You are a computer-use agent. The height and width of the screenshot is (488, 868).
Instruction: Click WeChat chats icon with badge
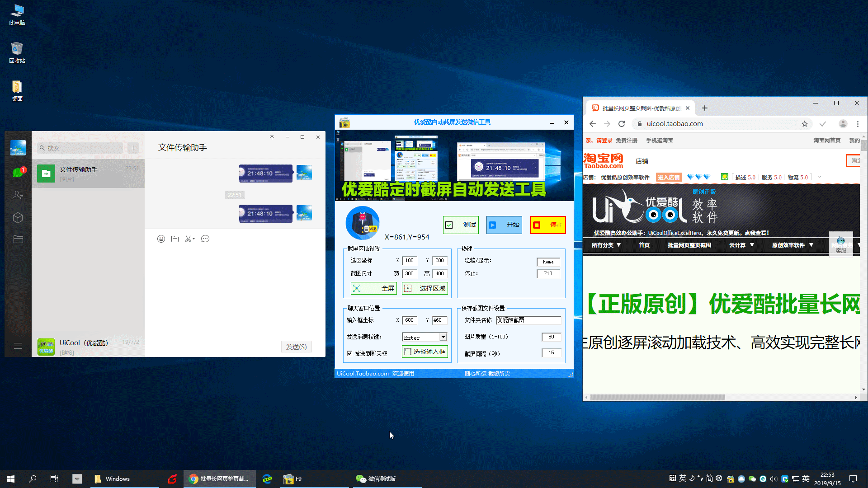18,172
